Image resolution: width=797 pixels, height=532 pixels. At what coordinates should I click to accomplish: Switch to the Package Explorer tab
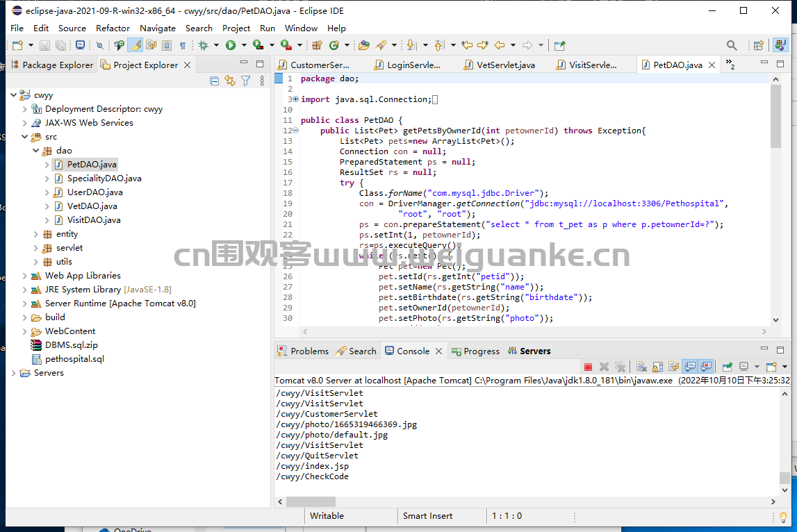(x=52, y=65)
